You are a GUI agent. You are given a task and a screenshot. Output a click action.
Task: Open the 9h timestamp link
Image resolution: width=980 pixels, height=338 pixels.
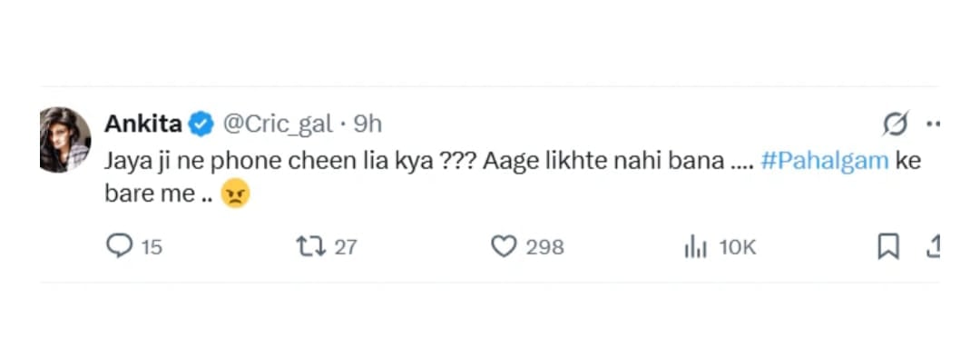[368, 124]
